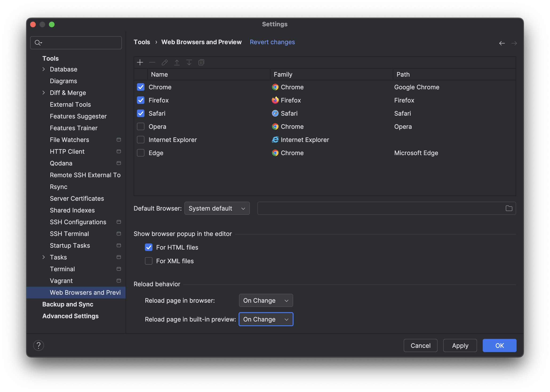Expand the Database tree item
550x392 pixels.
pyautogui.click(x=44, y=69)
